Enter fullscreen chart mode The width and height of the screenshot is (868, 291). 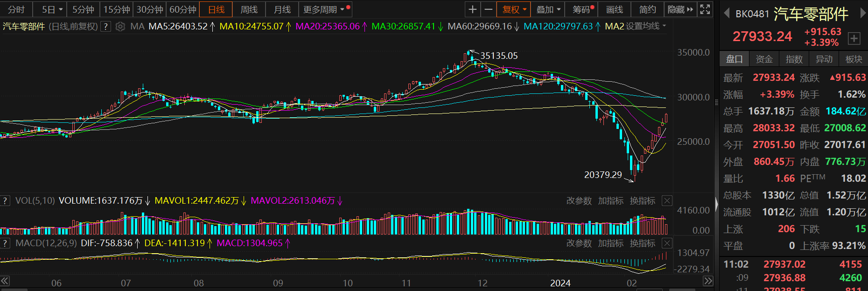pos(705,9)
